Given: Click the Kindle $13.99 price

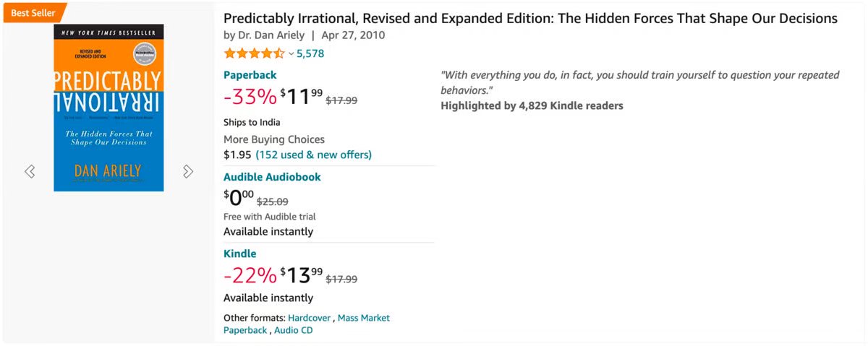Looking at the screenshot, I should point(302,275).
